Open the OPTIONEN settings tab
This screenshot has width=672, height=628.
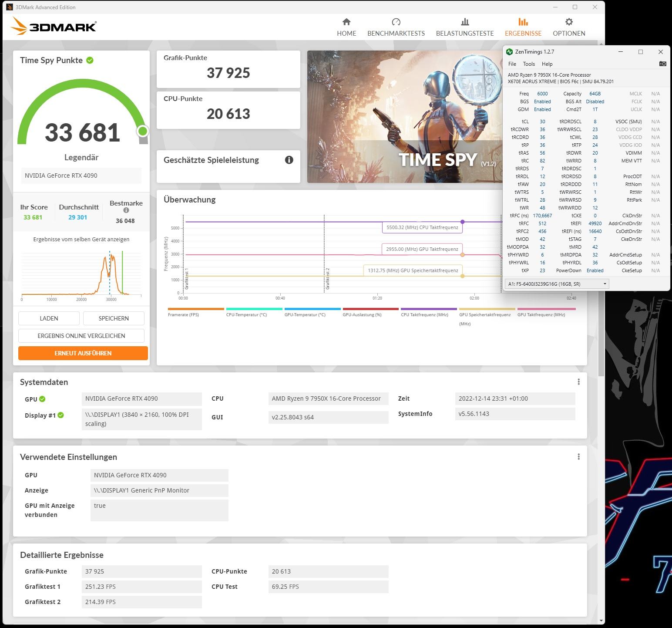[569, 27]
